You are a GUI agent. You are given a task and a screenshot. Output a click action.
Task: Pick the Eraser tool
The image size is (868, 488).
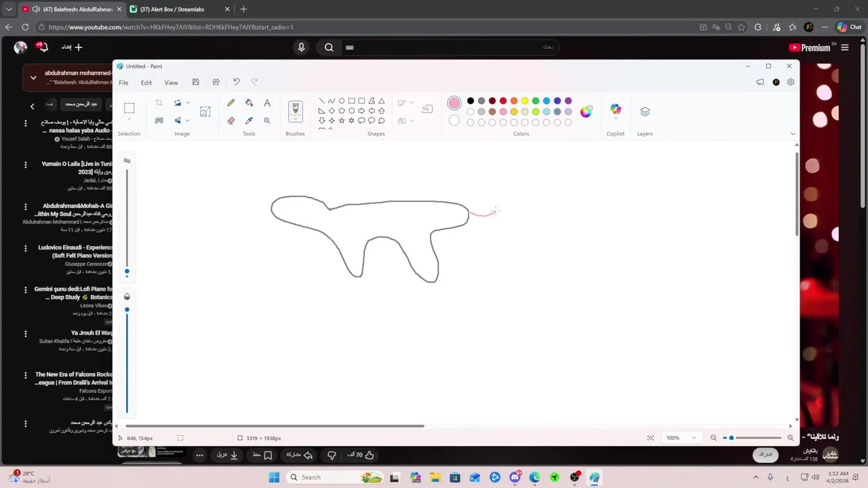click(231, 121)
